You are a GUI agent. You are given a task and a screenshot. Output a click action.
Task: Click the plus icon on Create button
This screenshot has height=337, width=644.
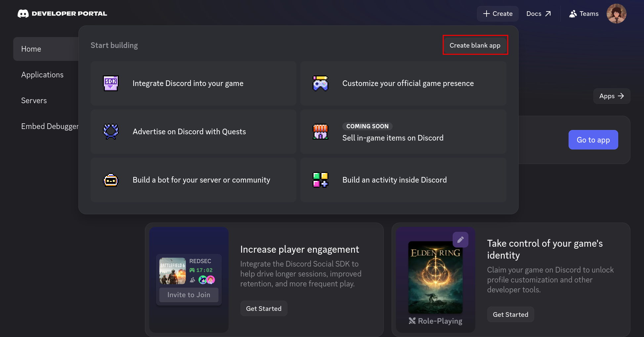tap(486, 14)
